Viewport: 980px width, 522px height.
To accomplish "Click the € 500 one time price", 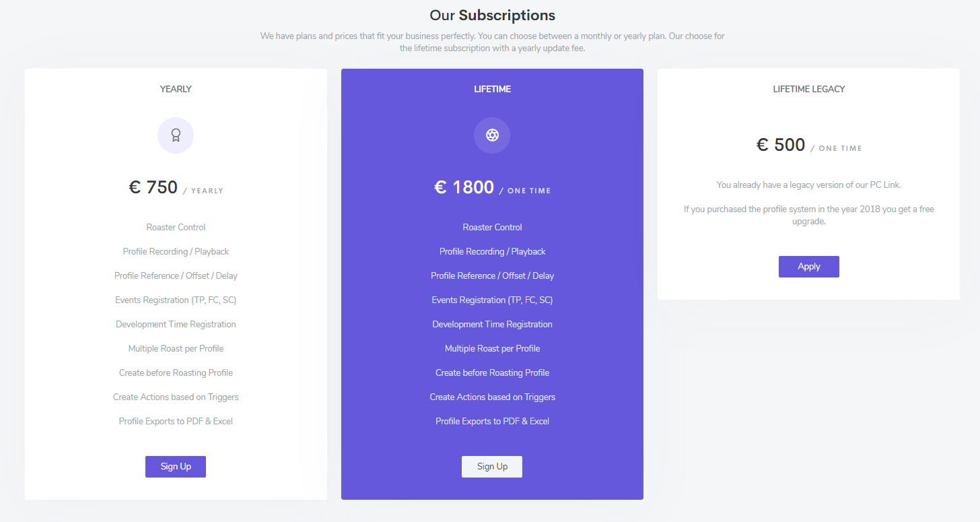I will pos(809,145).
